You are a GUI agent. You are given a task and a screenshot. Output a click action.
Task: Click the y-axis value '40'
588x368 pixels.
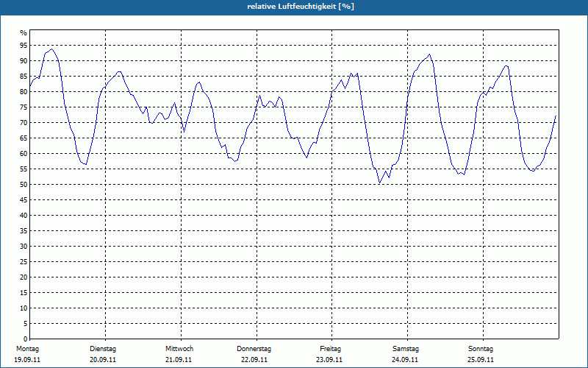click(x=24, y=216)
